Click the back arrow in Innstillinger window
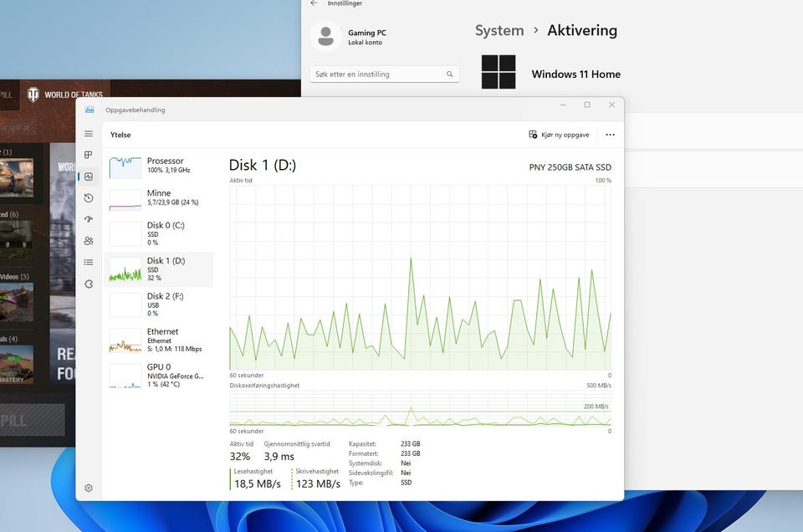This screenshot has width=803, height=532. 314,3
